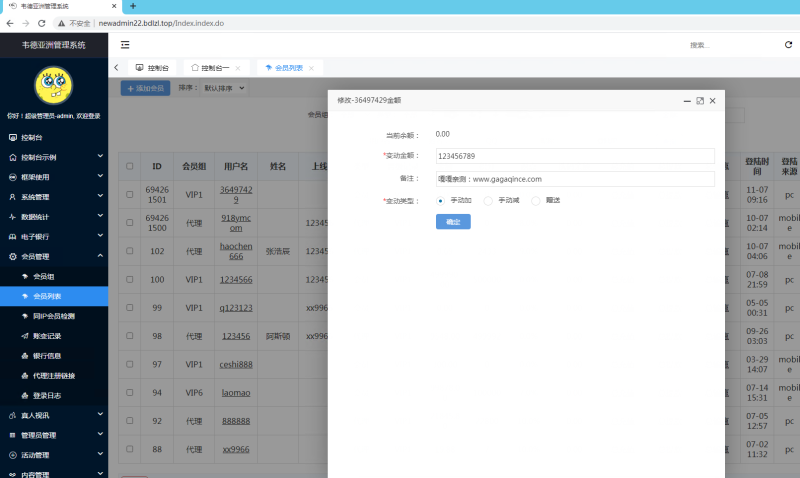Expand 真人视讯 menu chevron

tap(100, 414)
